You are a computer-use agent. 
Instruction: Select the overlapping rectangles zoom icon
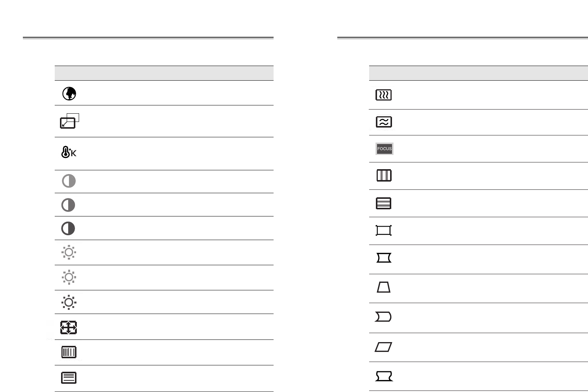70,121
